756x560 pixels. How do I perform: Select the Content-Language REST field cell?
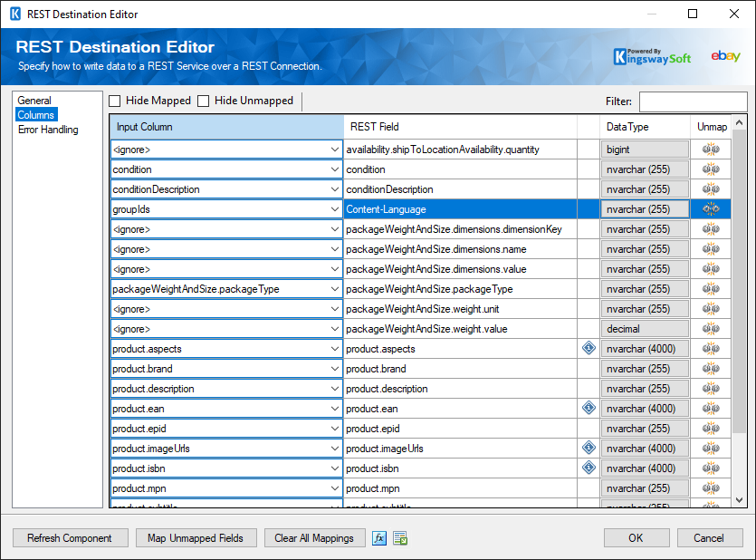click(x=460, y=209)
